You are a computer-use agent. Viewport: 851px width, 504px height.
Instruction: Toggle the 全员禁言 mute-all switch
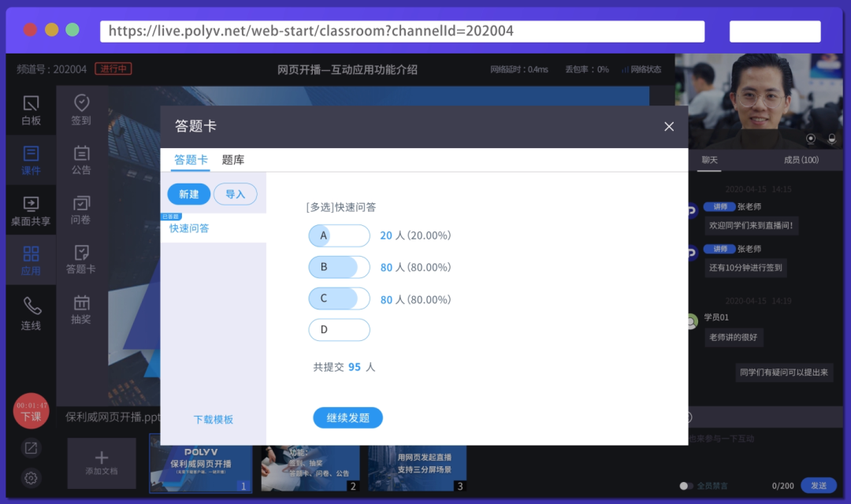685,486
